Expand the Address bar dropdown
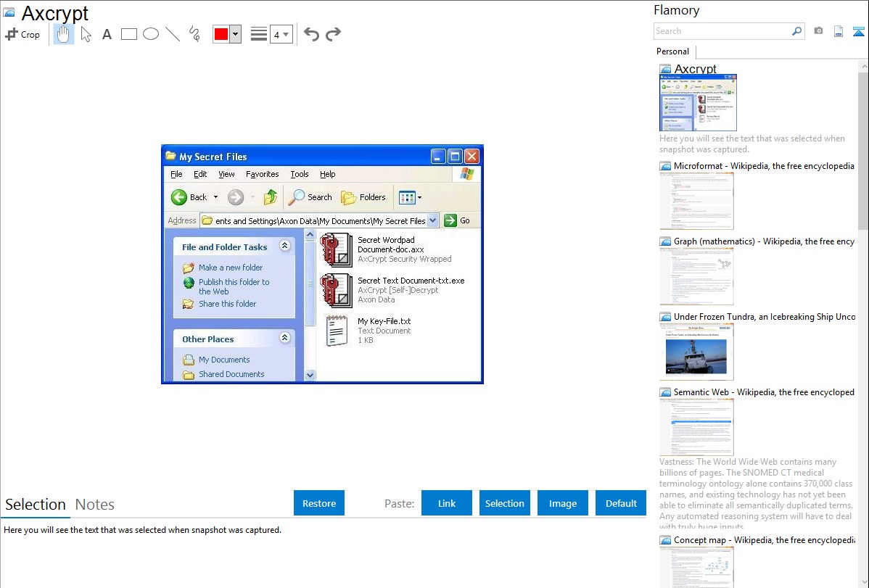The height and width of the screenshot is (588, 869). click(433, 220)
